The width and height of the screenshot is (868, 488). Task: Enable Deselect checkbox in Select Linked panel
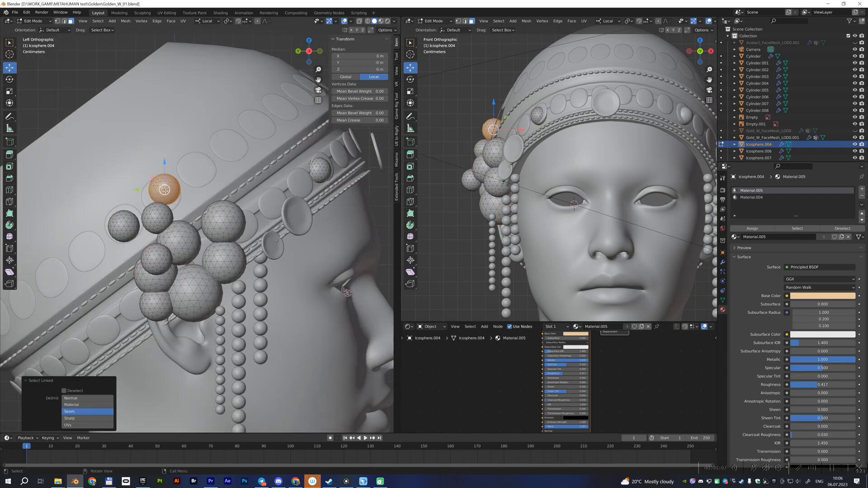click(x=64, y=391)
